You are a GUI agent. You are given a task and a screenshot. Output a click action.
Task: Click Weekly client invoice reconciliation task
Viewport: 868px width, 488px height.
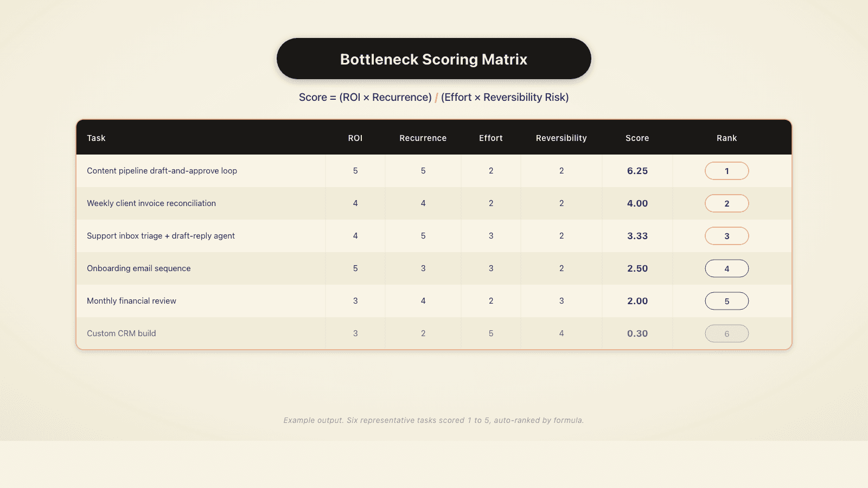point(151,203)
